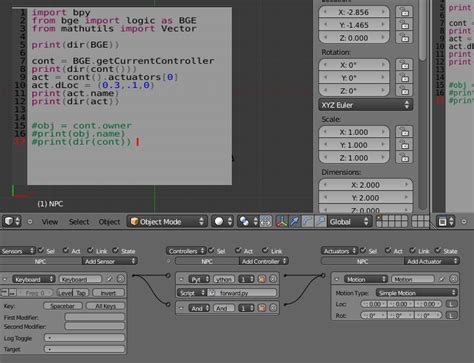Lock the Location Y value

(404, 25)
